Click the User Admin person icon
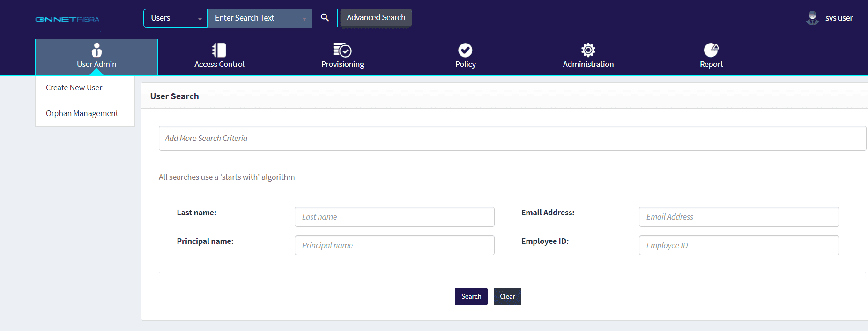Image resolution: width=868 pixels, height=331 pixels. (x=96, y=50)
